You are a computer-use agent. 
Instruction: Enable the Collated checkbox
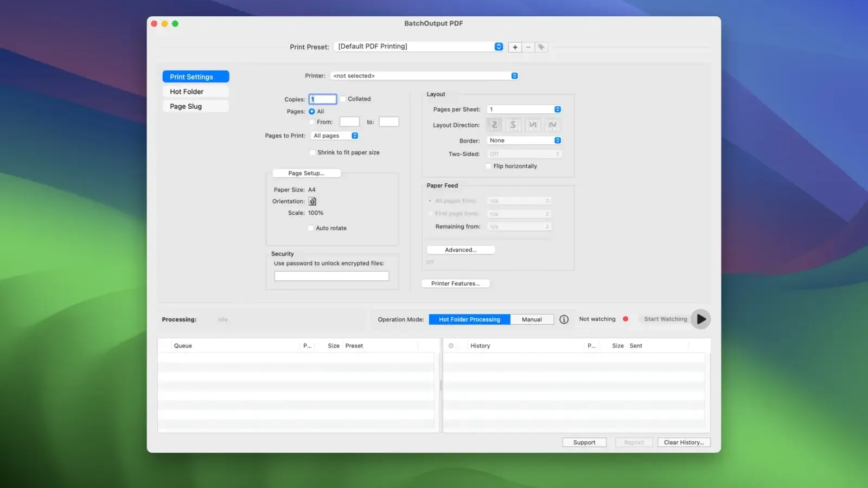(343, 99)
